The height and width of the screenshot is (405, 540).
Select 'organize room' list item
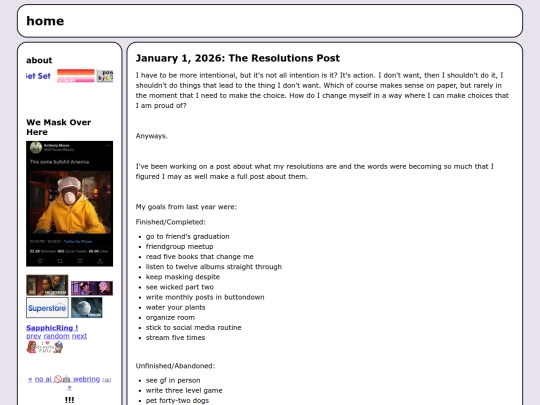(170, 318)
